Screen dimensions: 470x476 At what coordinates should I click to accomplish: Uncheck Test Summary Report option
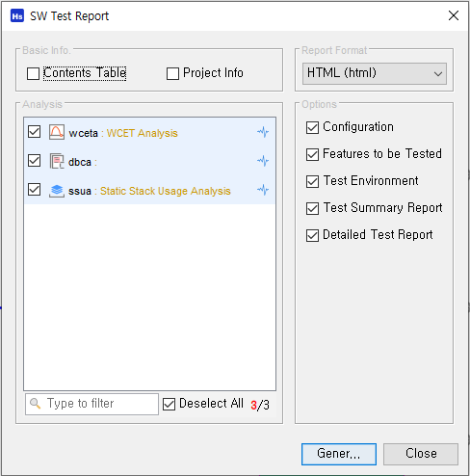pos(312,208)
